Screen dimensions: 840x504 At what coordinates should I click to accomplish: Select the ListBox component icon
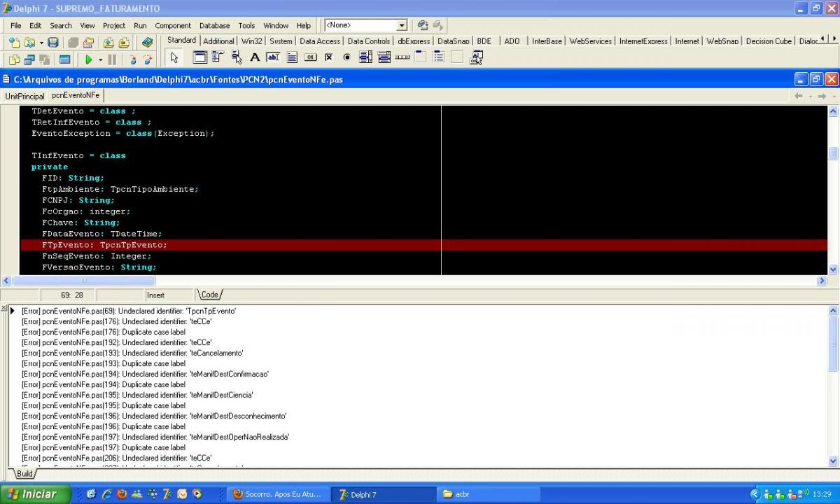point(365,58)
